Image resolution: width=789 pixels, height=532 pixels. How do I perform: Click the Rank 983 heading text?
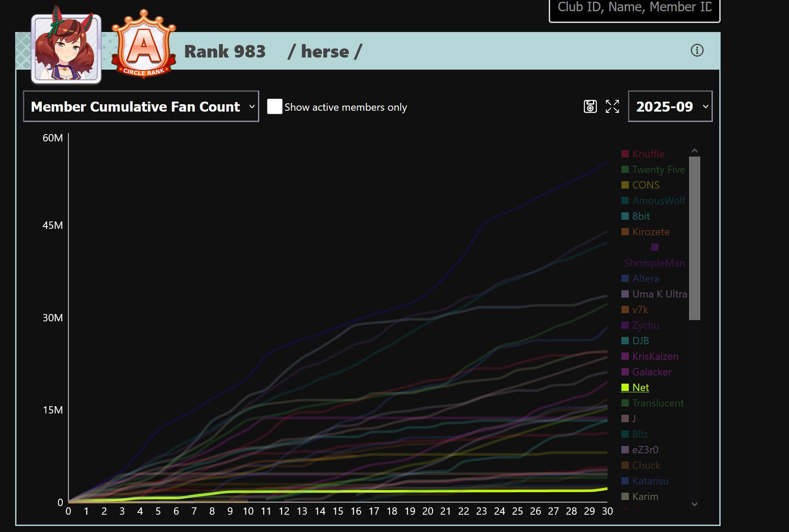tap(225, 51)
